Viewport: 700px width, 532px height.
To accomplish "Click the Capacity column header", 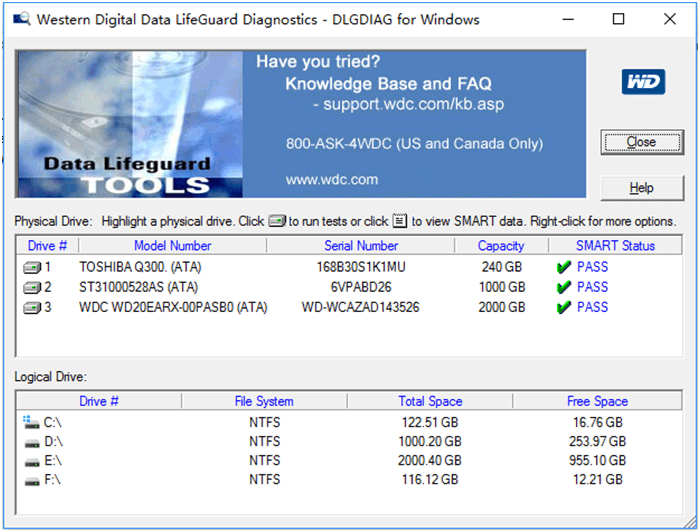I will coord(501,245).
